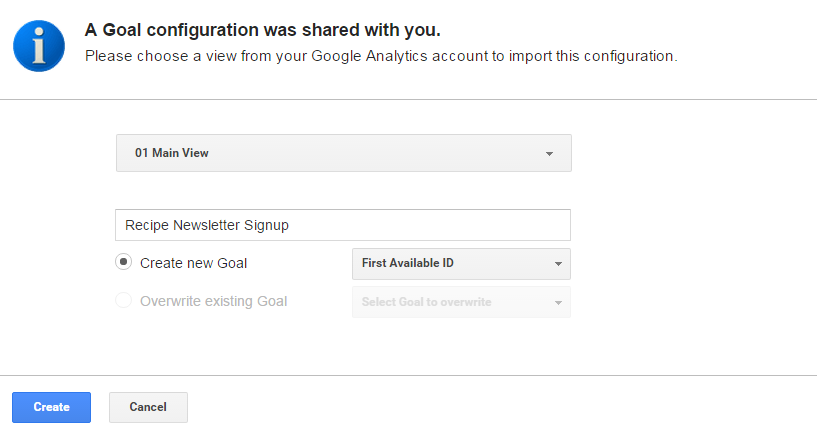The image size is (817, 435).
Task: Click the Please choose a view instruction text
Action: click(x=381, y=56)
